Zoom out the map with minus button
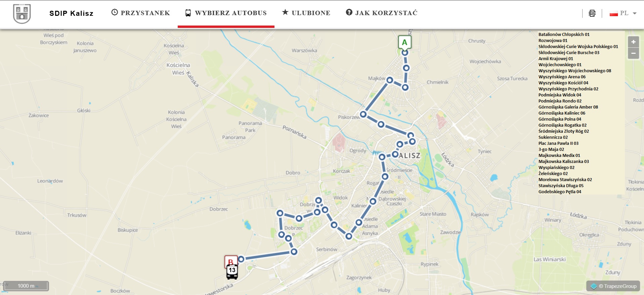The image size is (644, 295). pos(633,53)
